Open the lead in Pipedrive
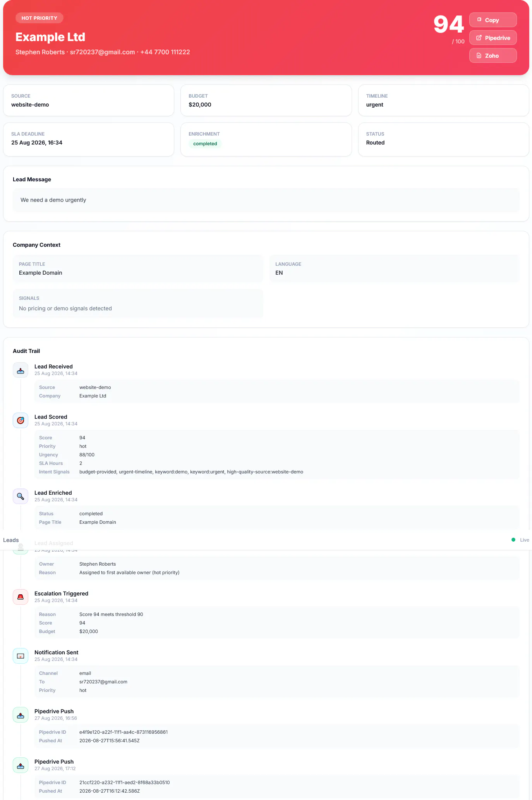Image resolution: width=532 pixels, height=800 pixels. point(493,38)
